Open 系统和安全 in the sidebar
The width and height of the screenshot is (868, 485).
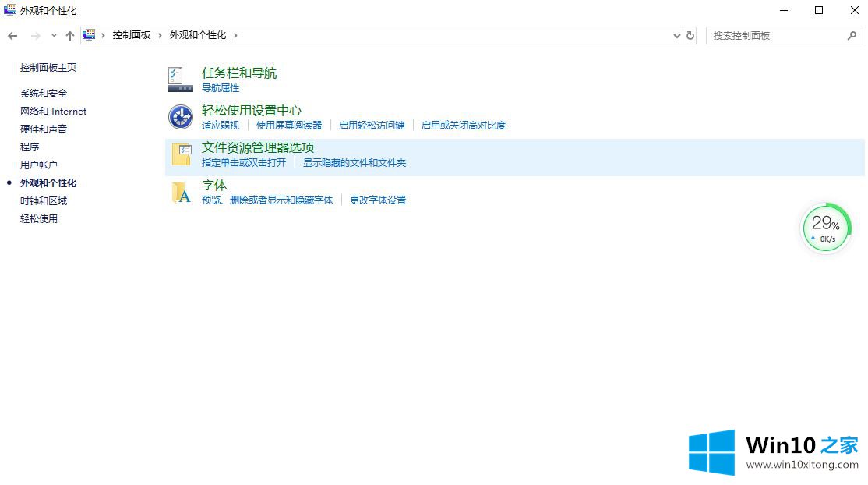44,94
